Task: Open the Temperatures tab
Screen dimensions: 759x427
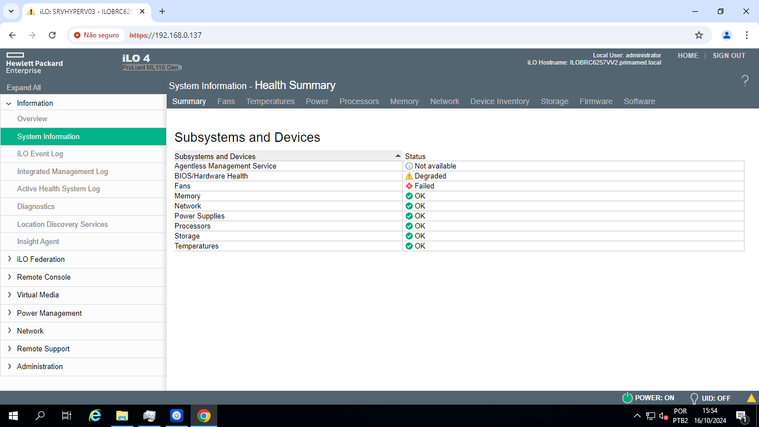Action: tap(270, 101)
